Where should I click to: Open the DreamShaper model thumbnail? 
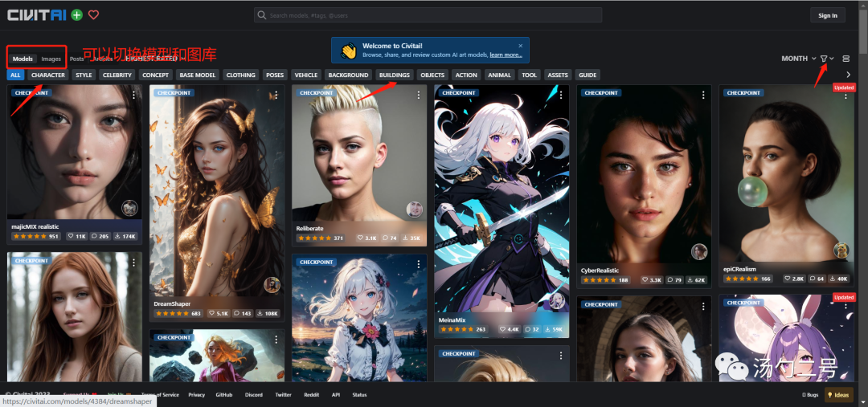pos(217,191)
